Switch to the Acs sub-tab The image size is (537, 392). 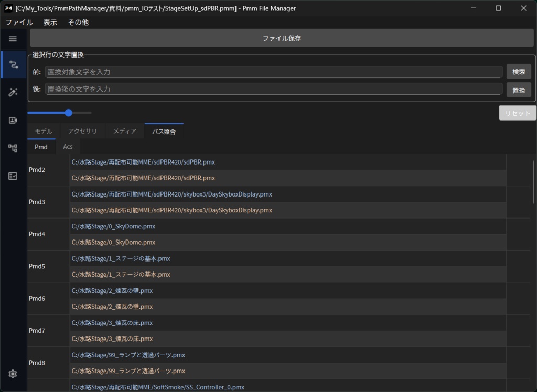(68, 147)
